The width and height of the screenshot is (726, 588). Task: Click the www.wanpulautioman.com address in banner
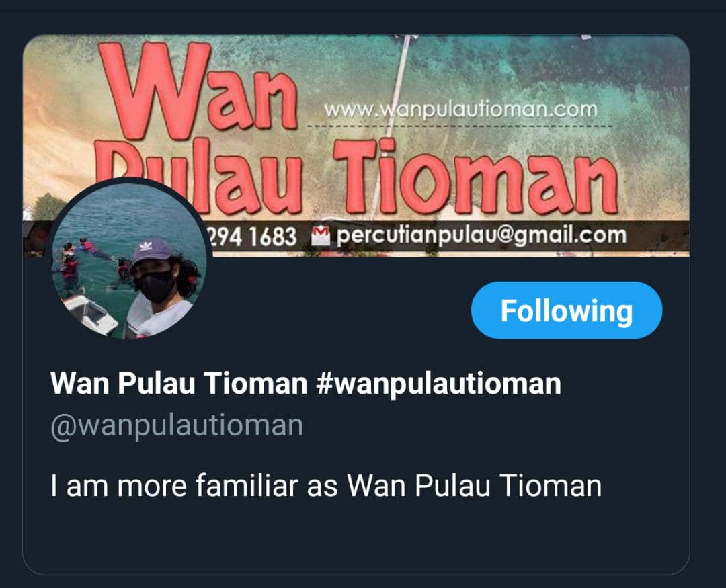(460, 110)
